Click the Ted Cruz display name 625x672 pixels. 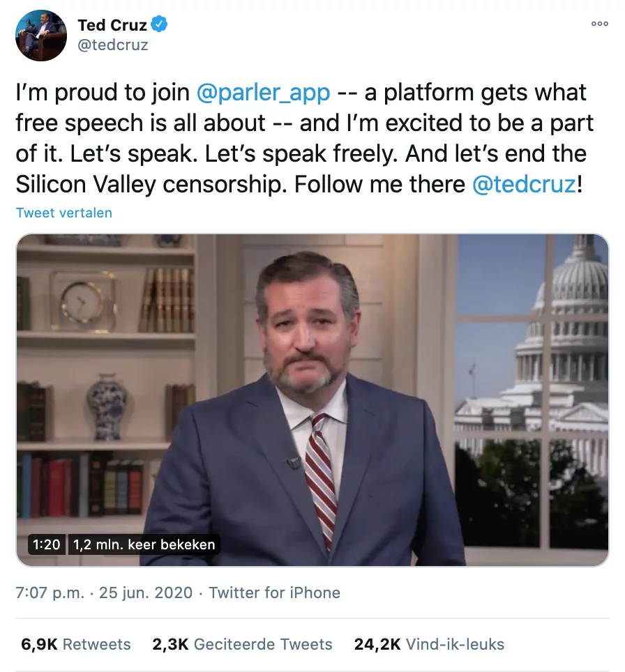(x=112, y=25)
